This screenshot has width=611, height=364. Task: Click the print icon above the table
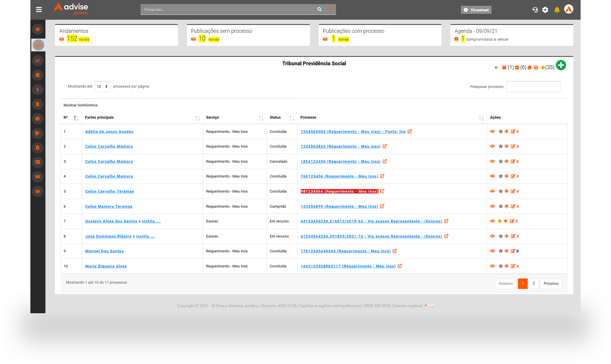(x=536, y=68)
